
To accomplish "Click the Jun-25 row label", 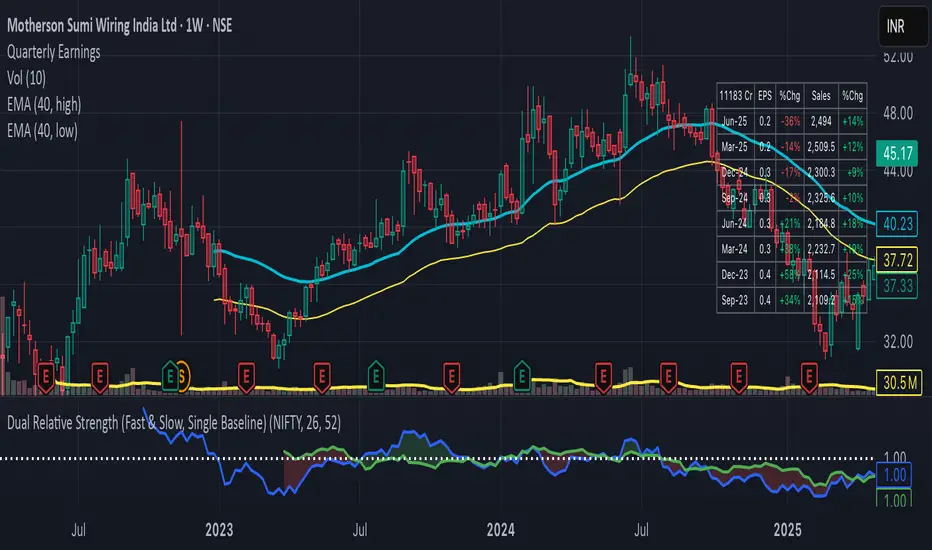I will 735,121.
